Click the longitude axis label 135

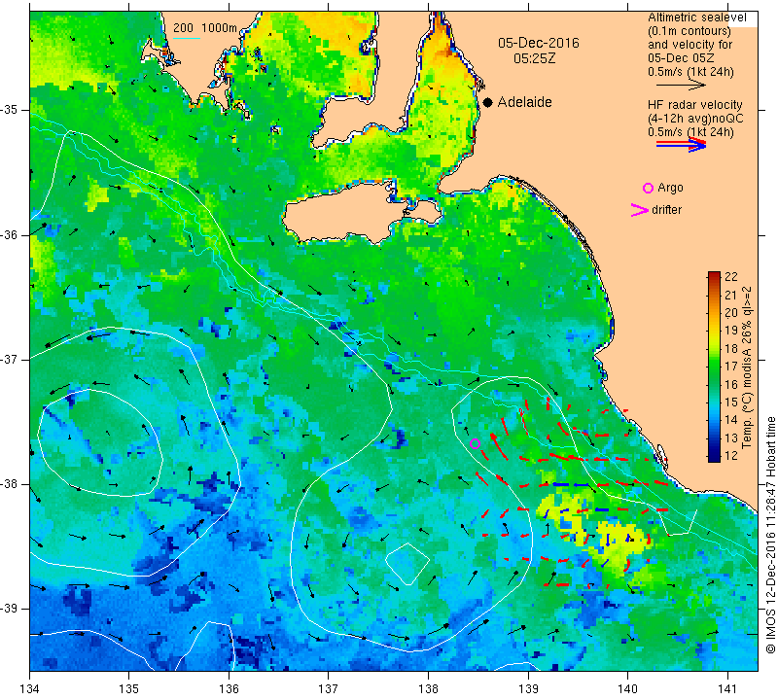pyautogui.click(x=129, y=689)
